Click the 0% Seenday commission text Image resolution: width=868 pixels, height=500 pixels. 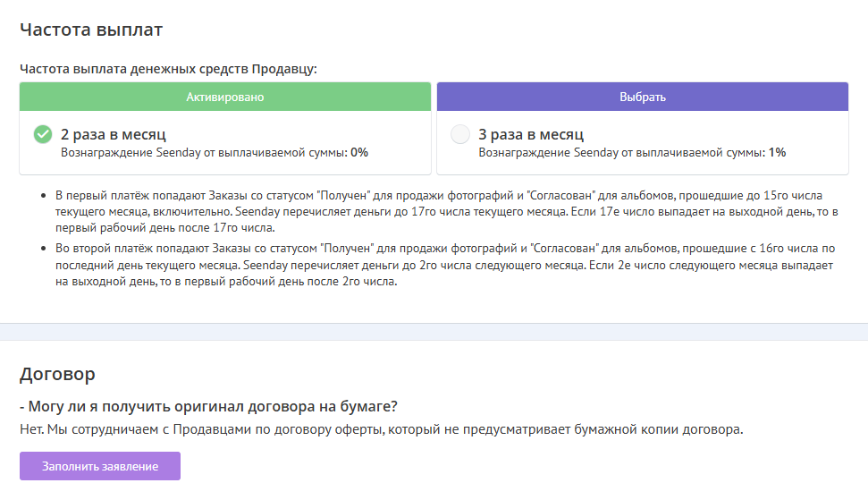(x=358, y=153)
